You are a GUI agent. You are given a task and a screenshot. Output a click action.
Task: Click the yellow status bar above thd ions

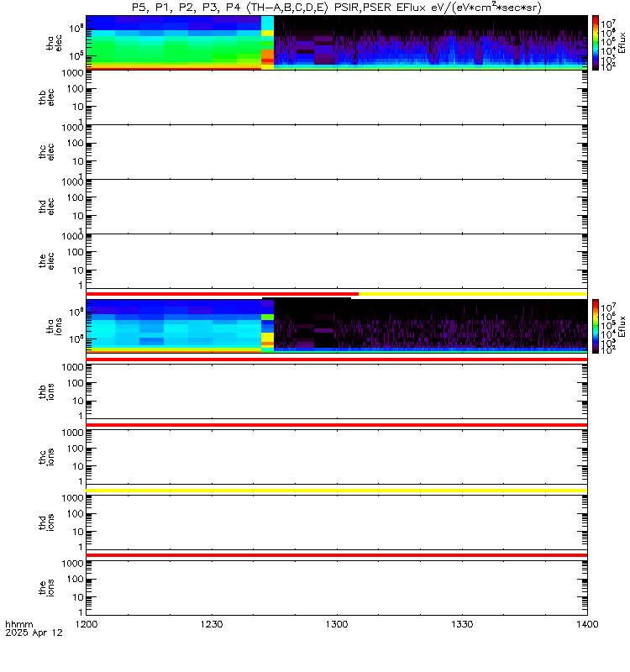(x=337, y=491)
